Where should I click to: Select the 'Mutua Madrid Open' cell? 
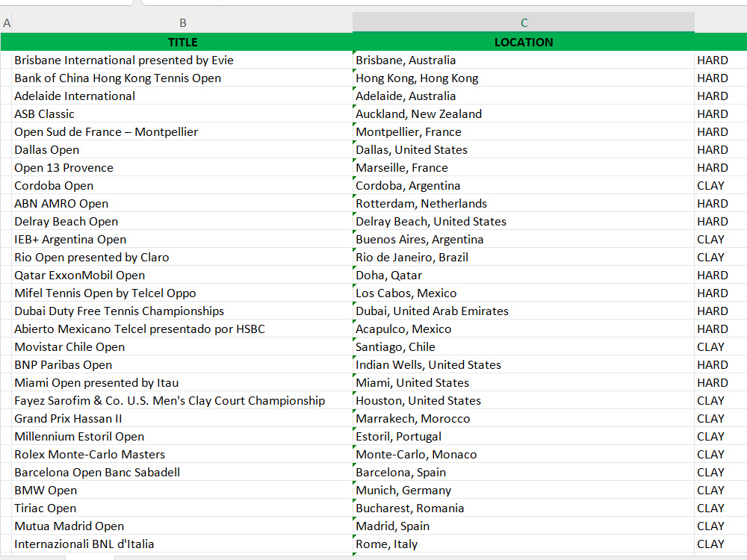(x=182, y=526)
